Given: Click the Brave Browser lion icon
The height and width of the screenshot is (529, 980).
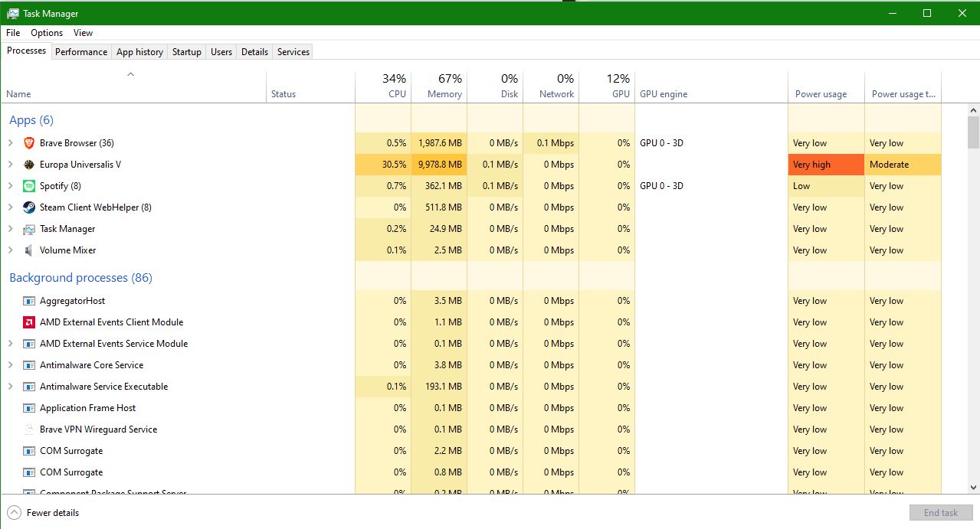Looking at the screenshot, I should [29, 143].
